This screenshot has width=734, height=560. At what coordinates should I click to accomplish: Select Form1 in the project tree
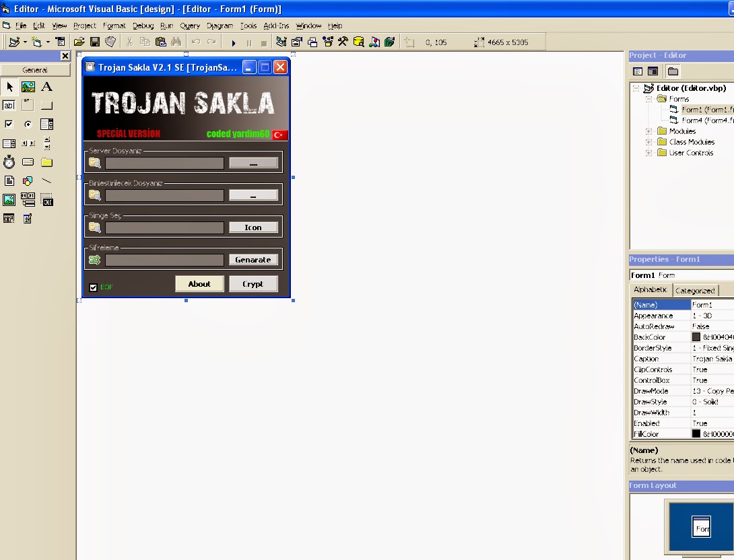707,110
